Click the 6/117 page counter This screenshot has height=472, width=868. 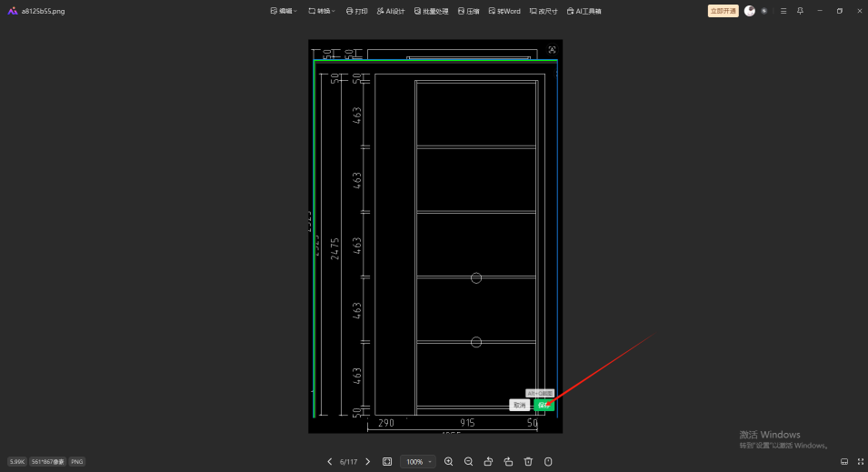click(349, 461)
